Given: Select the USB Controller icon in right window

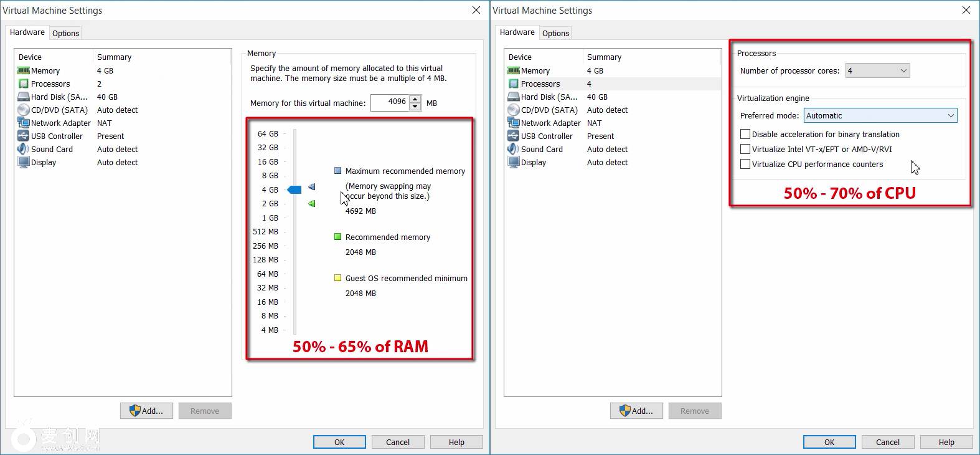Looking at the screenshot, I should click(x=514, y=136).
